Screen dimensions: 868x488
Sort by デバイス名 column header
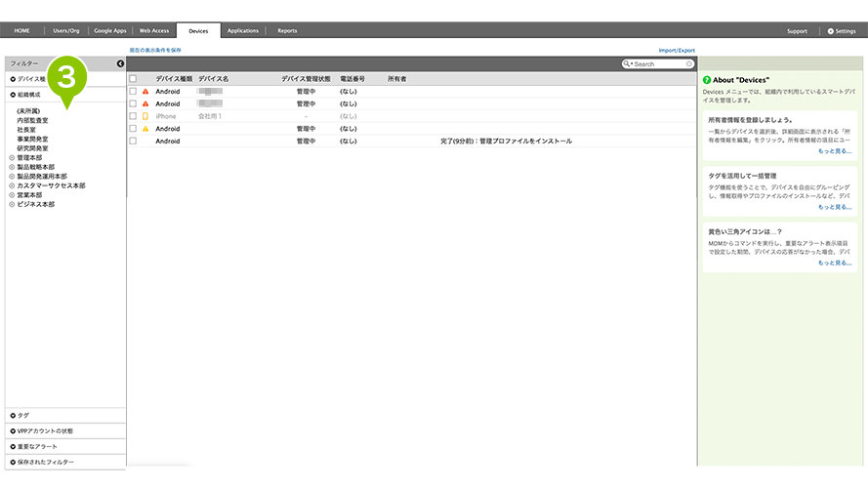coord(214,79)
